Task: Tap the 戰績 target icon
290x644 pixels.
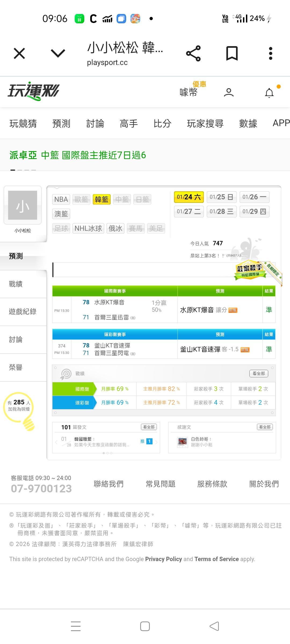Action: [66, 374]
